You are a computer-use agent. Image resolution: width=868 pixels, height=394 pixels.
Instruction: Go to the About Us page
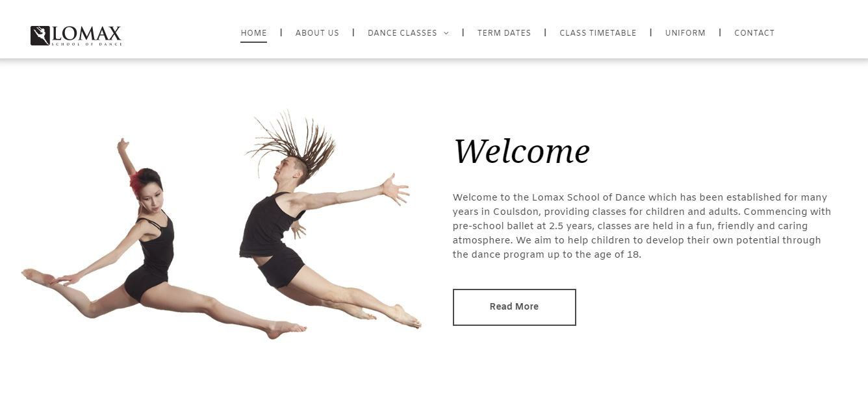coord(317,32)
